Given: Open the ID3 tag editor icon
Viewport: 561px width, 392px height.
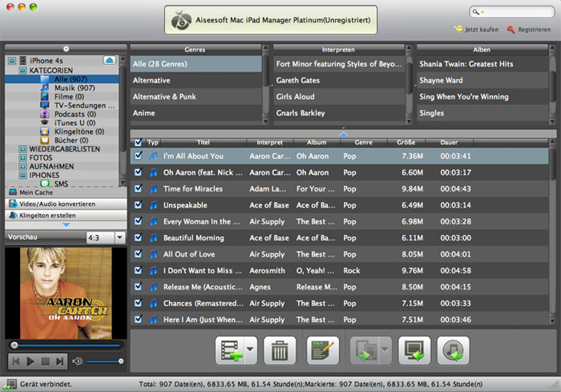Looking at the screenshot, I should click(323, 350).
